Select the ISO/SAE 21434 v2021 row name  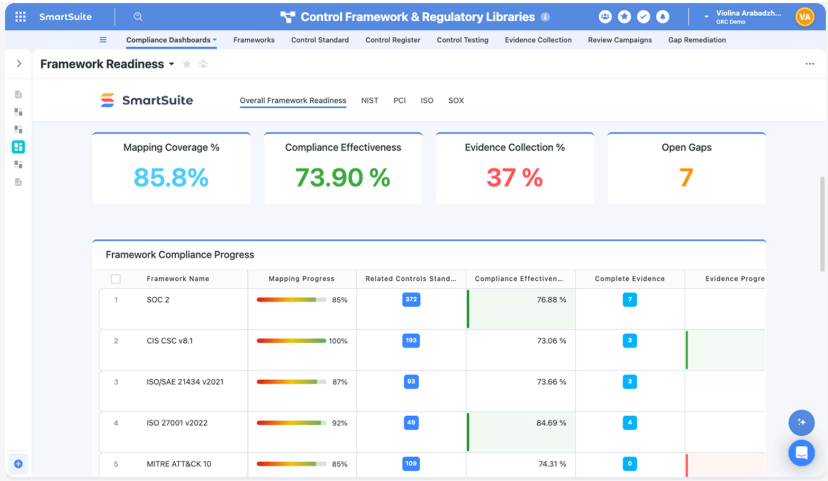[x=185, y=382]
